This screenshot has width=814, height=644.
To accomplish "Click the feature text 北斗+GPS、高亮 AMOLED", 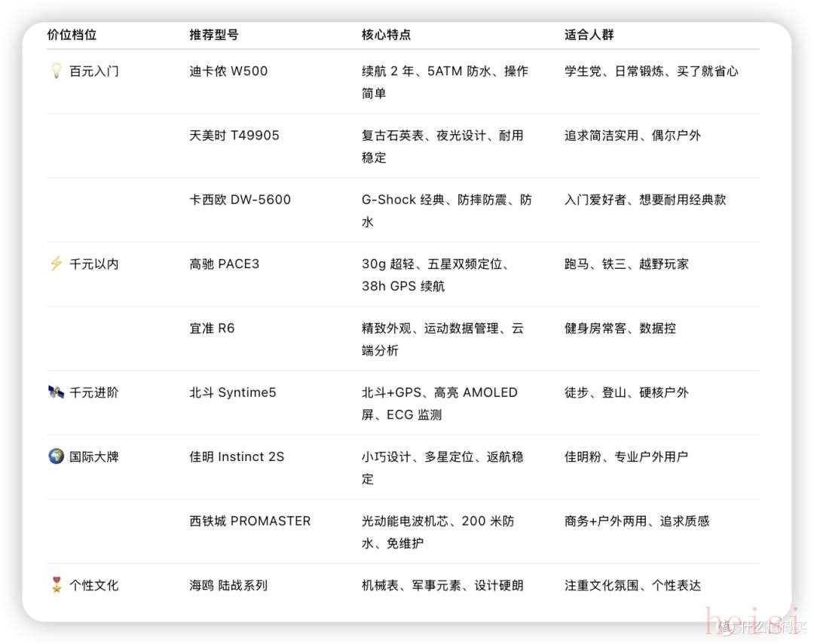I will (439, 392).
